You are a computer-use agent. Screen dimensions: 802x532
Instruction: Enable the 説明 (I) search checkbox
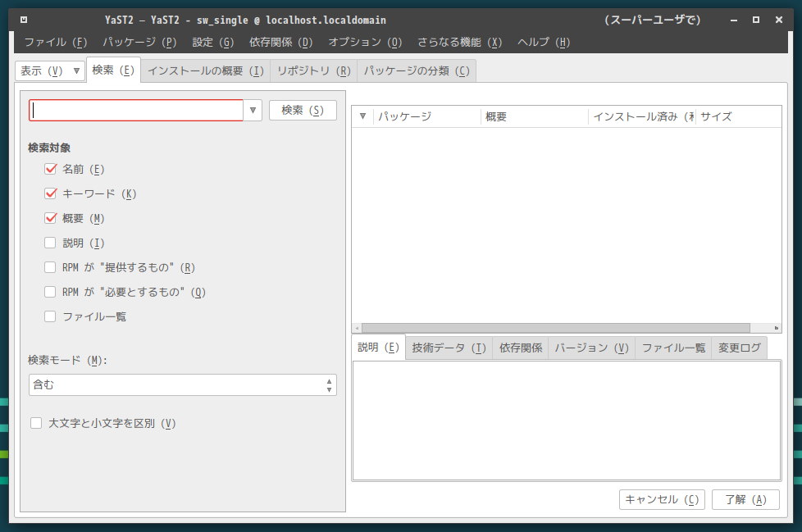click(50, 243)
